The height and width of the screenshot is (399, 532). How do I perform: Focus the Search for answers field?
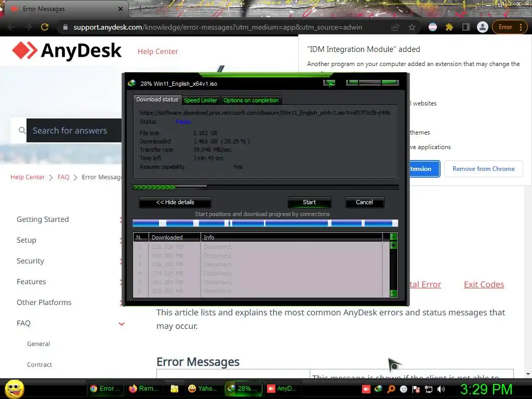74,130
